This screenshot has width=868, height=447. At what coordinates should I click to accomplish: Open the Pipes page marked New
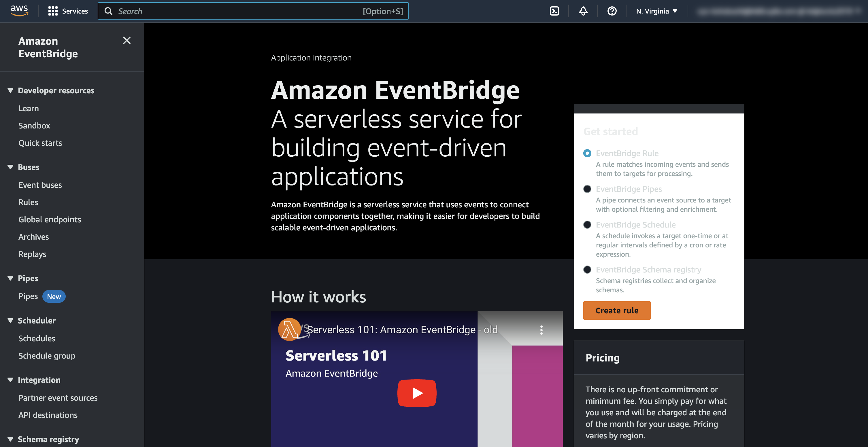point(28,296)
